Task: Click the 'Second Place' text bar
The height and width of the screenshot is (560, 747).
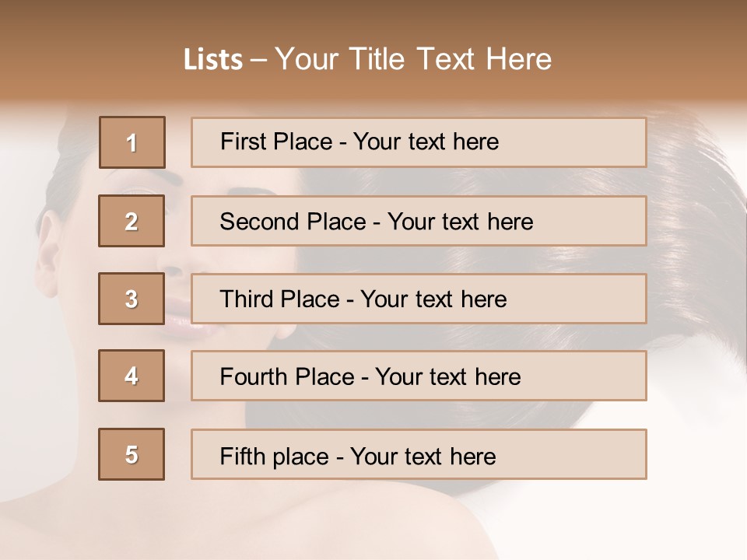Action: 419,221
